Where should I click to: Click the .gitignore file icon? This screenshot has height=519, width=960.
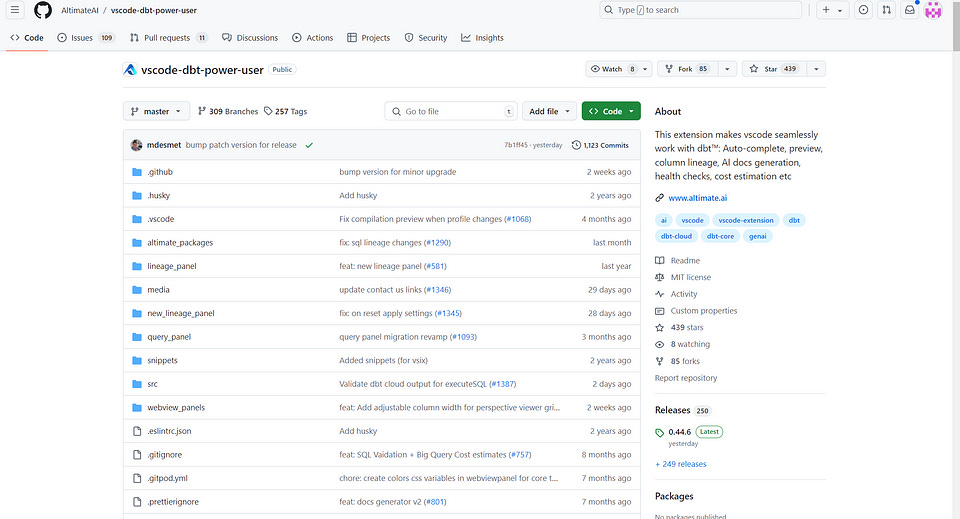click(137, 455)
